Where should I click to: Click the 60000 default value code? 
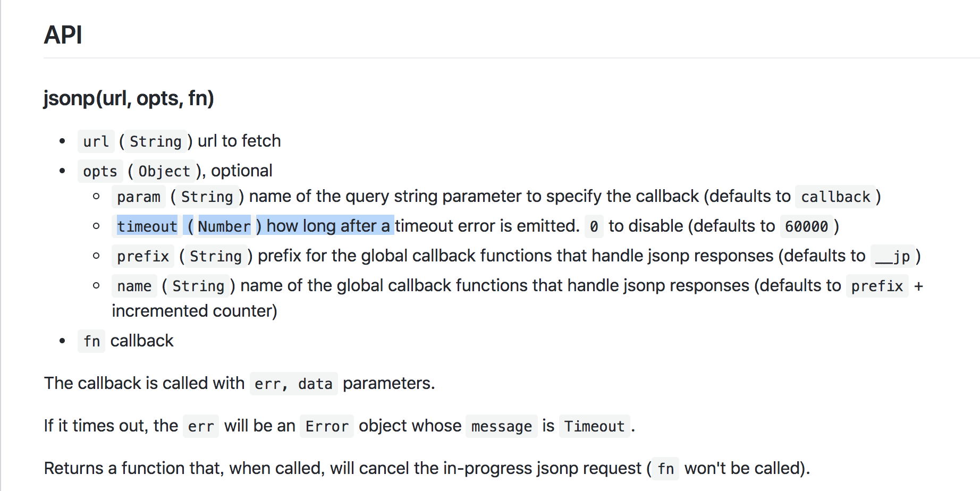(806, 226)
